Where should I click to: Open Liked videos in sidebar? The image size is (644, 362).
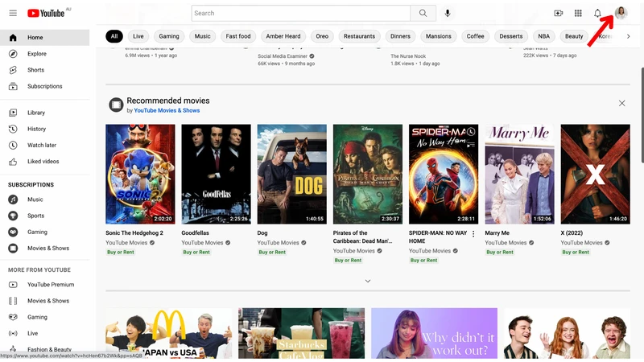(x=45, y=162)
